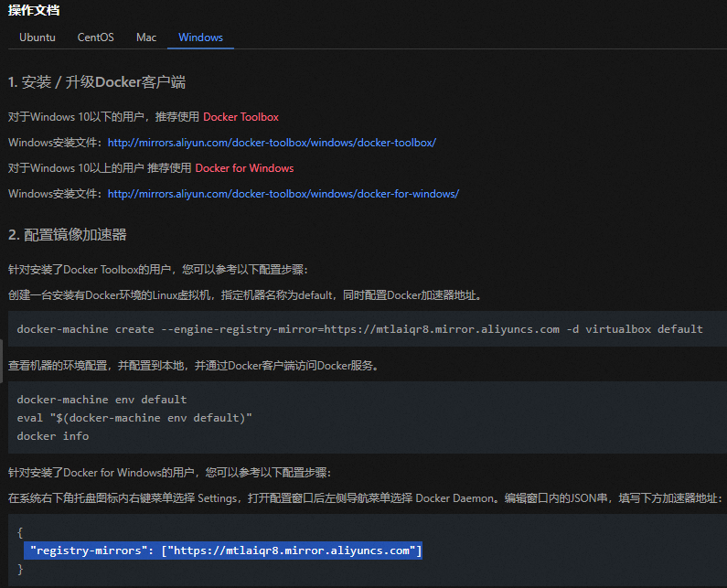Click the 'docker info' code line
Viewport: 727px width, 588px height.
click(x=53, y=436)
